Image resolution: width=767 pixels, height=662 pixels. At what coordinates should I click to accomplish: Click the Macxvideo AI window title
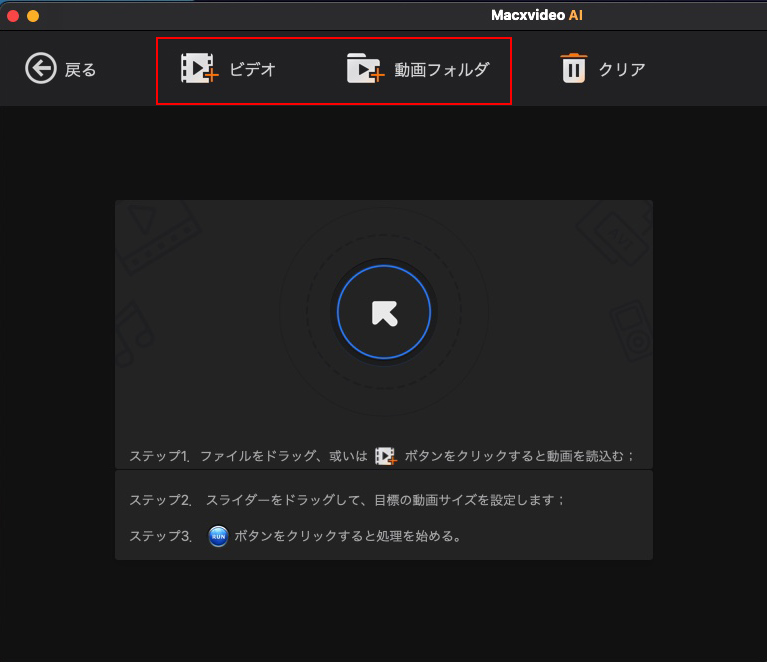click(537, 15)
